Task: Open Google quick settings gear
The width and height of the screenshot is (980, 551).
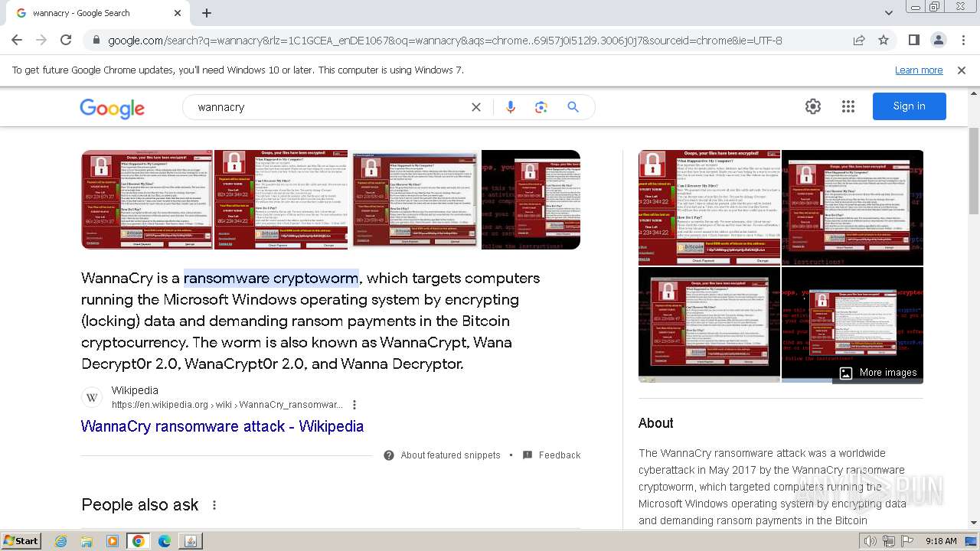Action: pyautogui.click(x=813, y=106)
